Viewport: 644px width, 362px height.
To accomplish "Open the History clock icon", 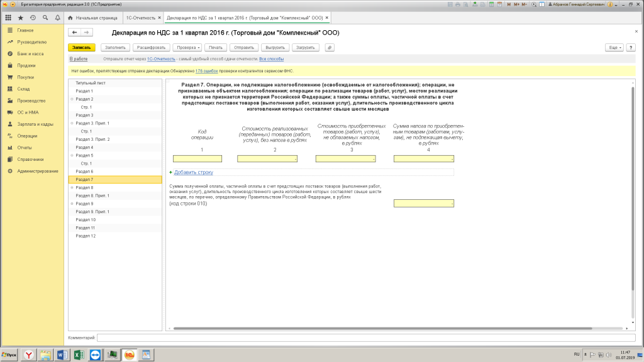I will pos(33,18).
